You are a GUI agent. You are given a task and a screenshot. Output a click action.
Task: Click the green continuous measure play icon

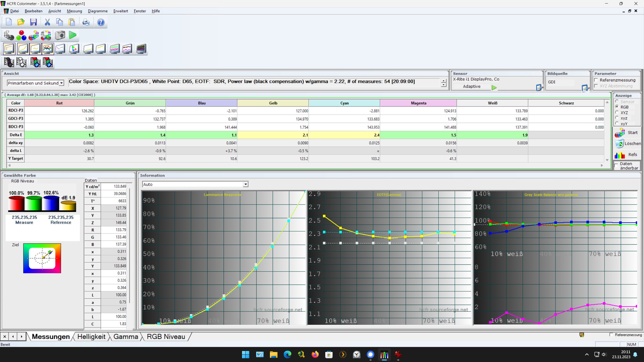click(73, 35)
